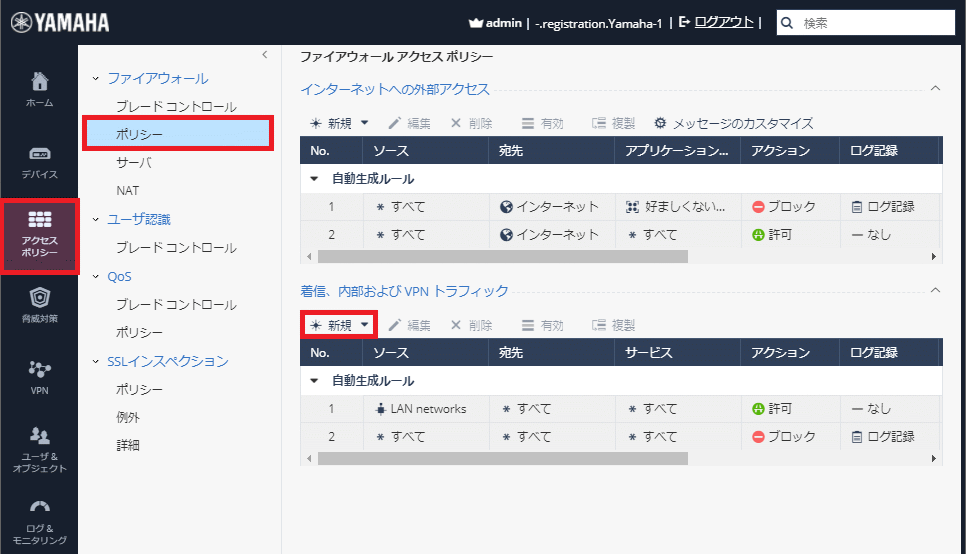Collapse the ファイアウォール tree section

click(96, 78)
